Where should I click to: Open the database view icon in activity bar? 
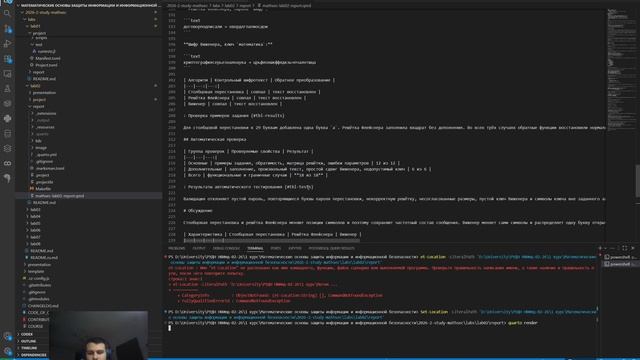click(7, 133)
